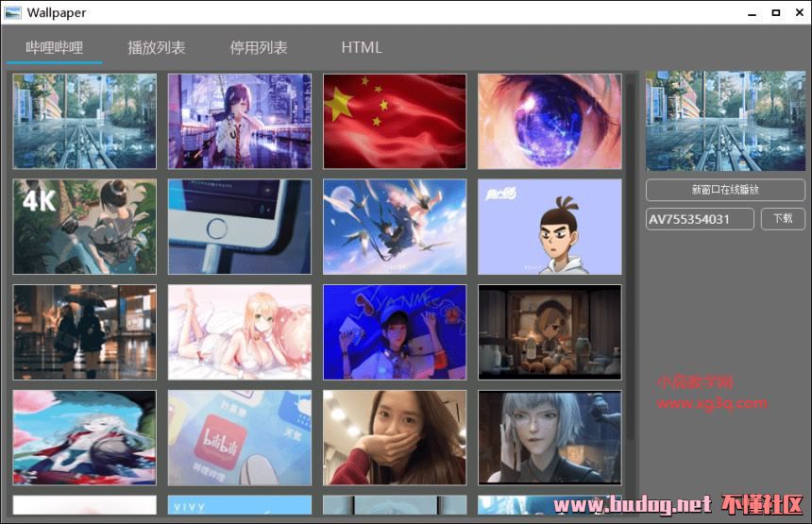This screenshot has width=812, height=524.
Task: Select the phone charging wallpaper thumbnail
Action: [x=240, y=227]
